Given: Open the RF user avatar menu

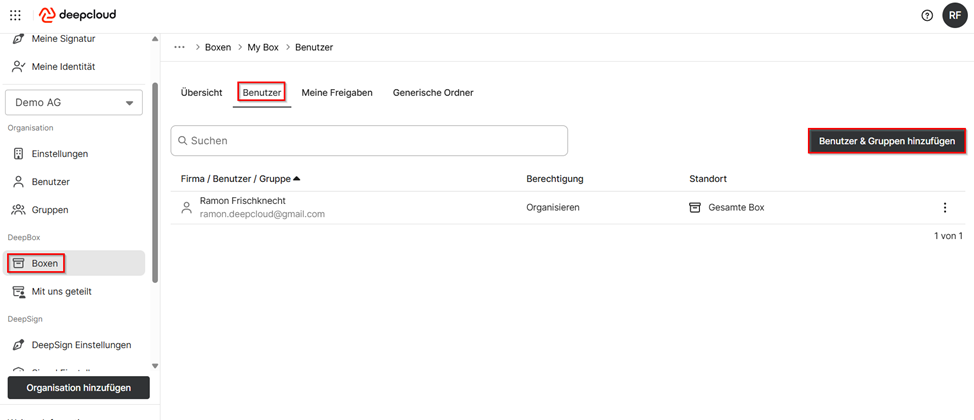Looking at the screenshot, I should pyautogui.click(x=955, y=15).
